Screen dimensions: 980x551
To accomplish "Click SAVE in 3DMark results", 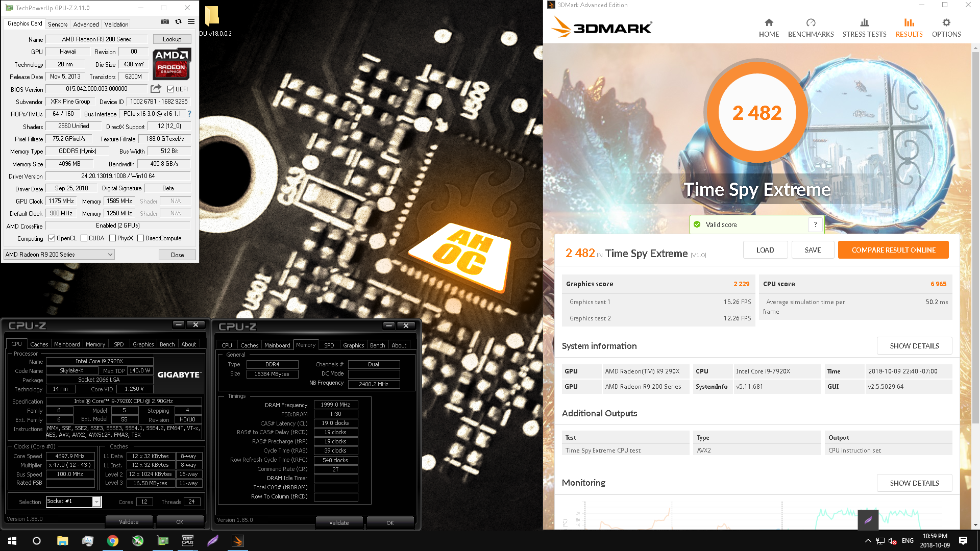I will point(813,250).
